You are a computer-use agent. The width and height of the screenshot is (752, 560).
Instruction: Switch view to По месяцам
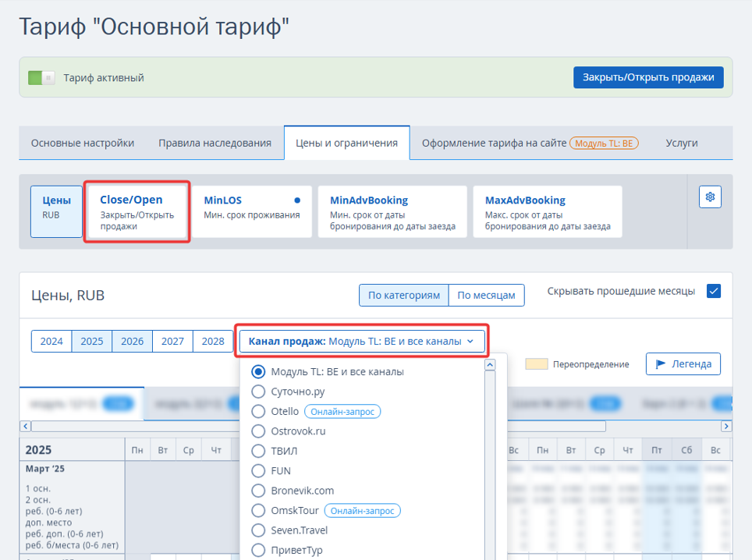coord(486,296)
